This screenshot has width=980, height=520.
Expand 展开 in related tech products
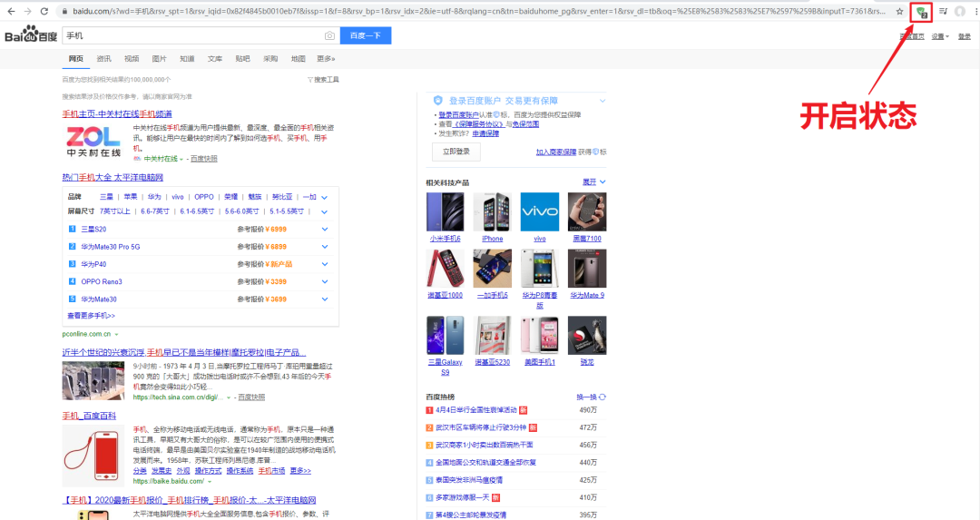point(593,182)
